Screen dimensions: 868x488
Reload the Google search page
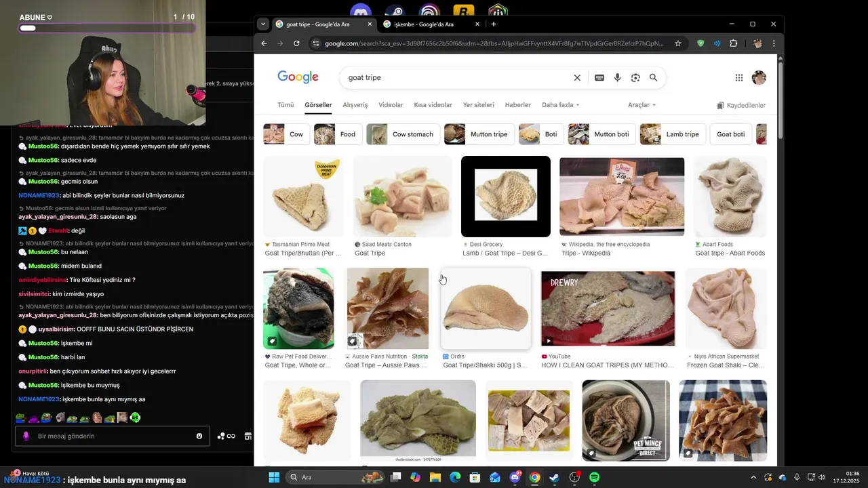(x=296, y=43)
